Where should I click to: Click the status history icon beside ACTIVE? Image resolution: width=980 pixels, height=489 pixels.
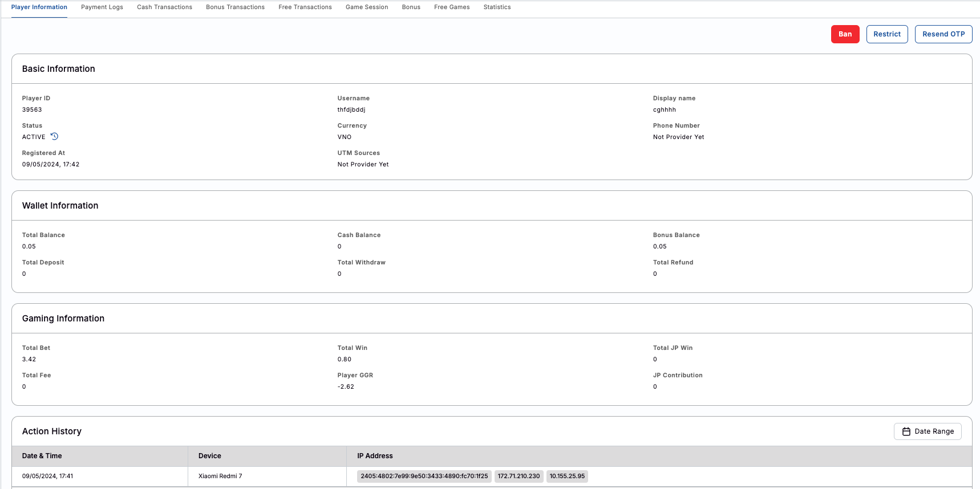(x=55, y=136)
